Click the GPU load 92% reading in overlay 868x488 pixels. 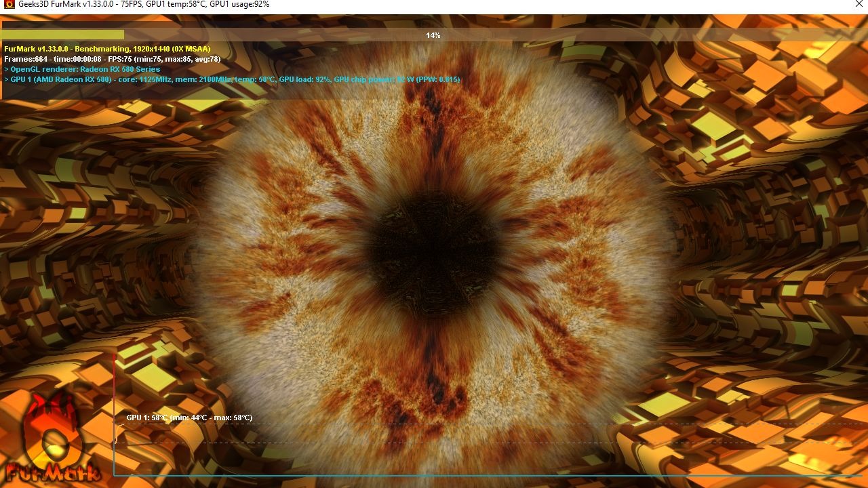pos(304,79)
